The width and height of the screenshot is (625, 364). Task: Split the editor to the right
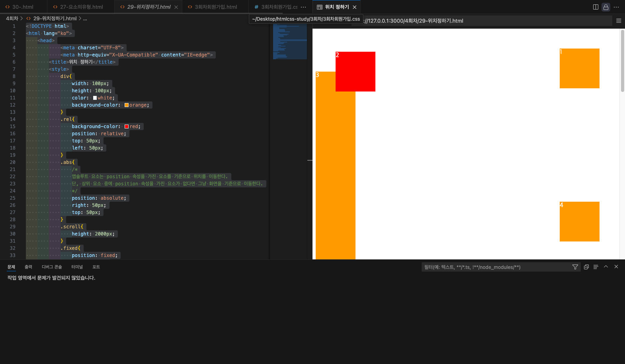point(596,7)
